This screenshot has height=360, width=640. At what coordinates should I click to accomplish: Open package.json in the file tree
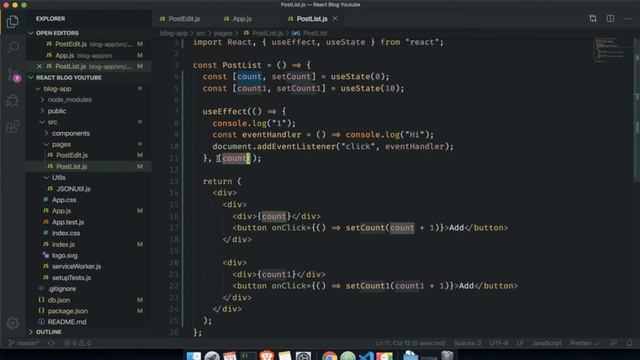tap(67, 311)
